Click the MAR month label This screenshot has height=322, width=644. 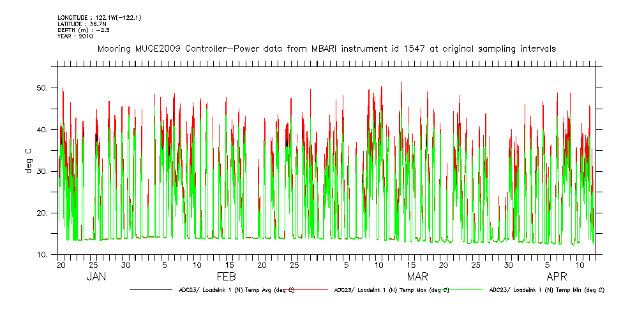click(418, 277)
